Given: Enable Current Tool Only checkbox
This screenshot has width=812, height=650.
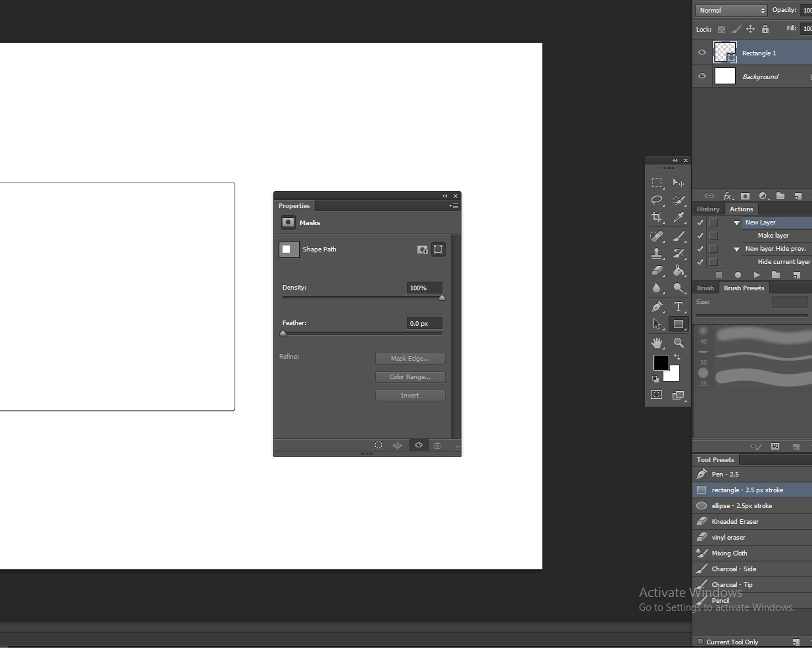Looking at the screenshot, I should tap(700, 642).
